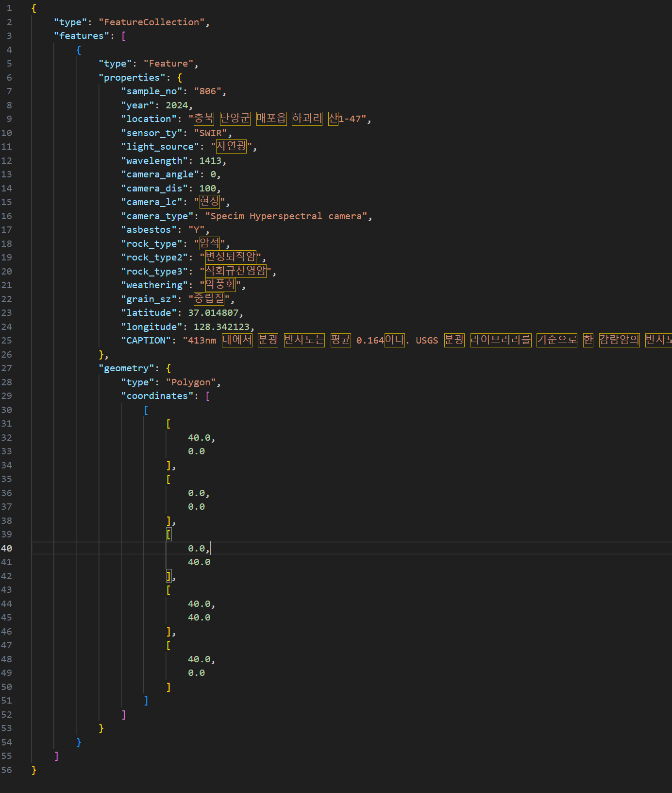Click the "sensor_ty" key name

151,133
